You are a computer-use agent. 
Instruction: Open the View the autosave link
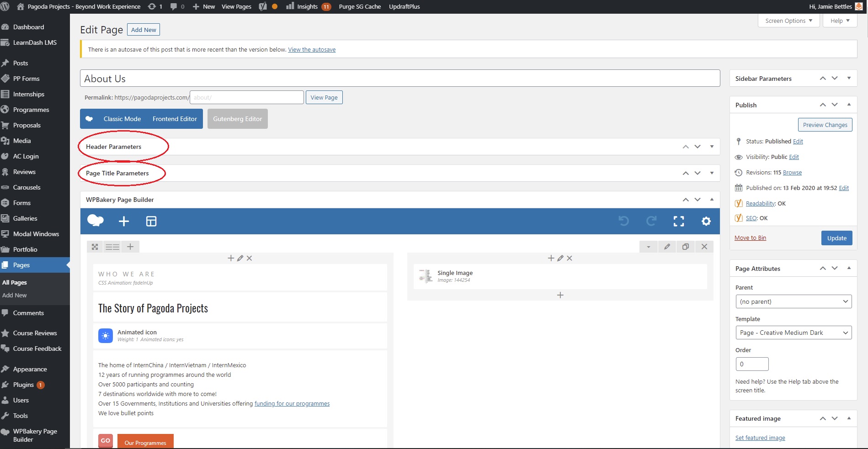312,50
